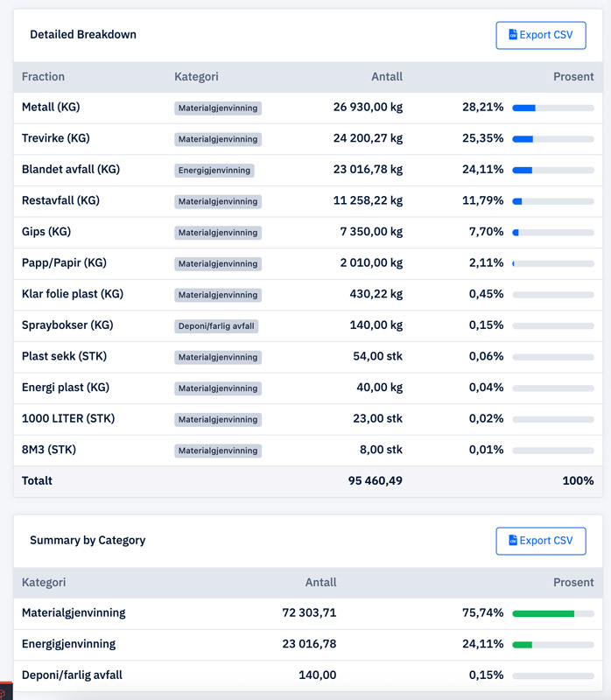Click the CSV icon in Detailed Breakdown export
This screenshot has height=700, width=611.
pos(513,35)
